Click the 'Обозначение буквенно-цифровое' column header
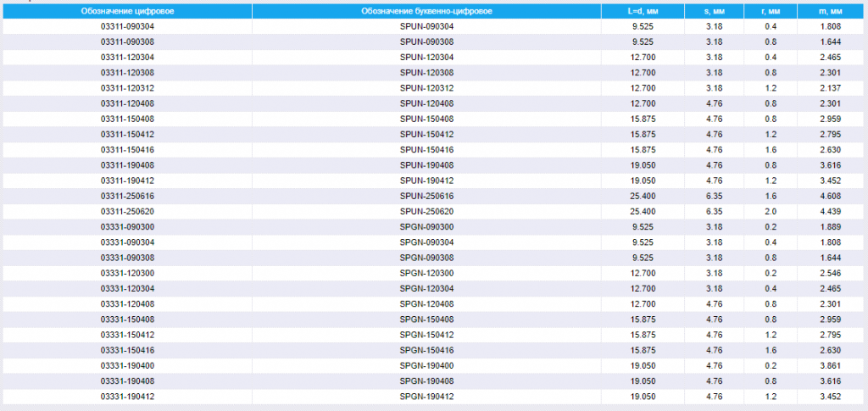The height and width of the screenshot is (411, 868). 426,11
